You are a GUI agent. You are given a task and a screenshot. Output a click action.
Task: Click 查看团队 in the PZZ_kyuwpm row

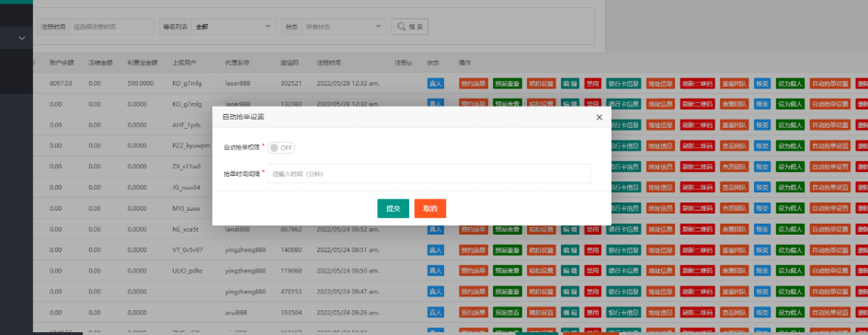[734, 145]
